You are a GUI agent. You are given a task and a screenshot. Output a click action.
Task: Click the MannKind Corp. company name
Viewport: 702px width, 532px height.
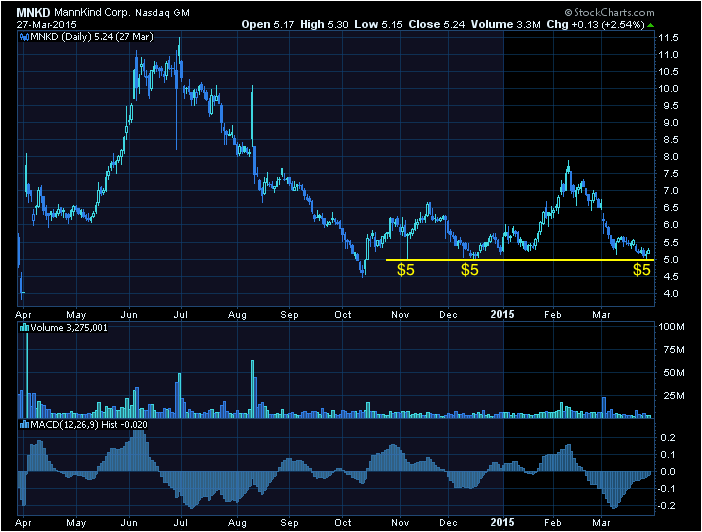(93, 13)
